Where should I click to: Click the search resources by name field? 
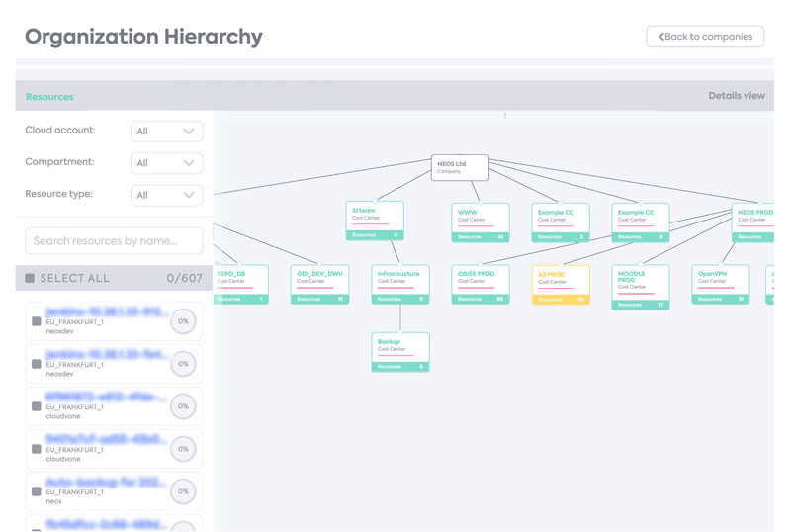click(114, 240)
